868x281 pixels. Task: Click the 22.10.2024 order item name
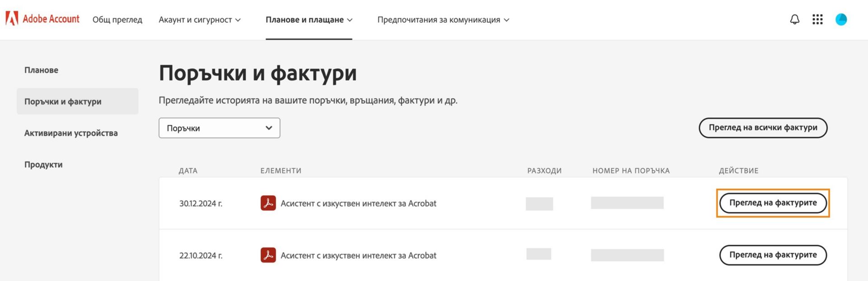(x=358, y=256)
